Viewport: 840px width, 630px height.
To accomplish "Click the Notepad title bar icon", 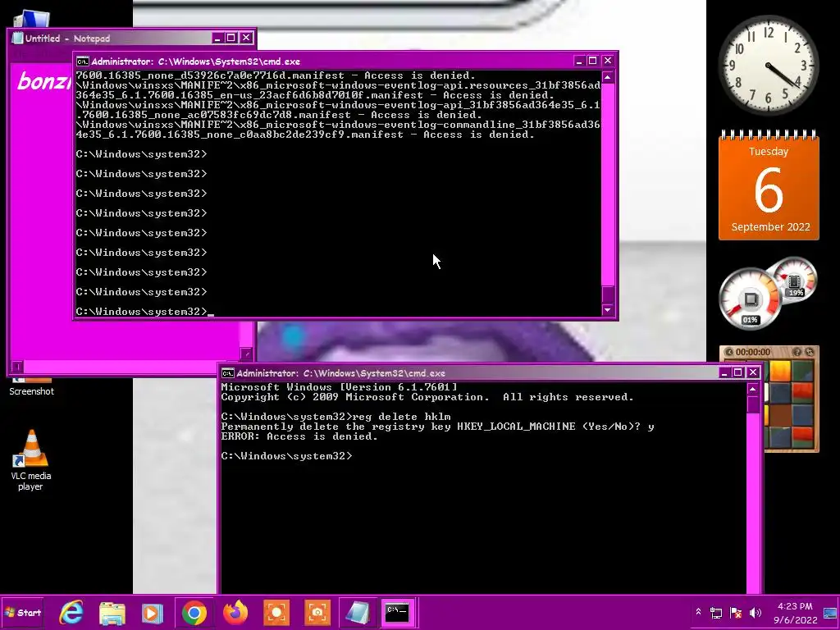I will click(18, 38).
